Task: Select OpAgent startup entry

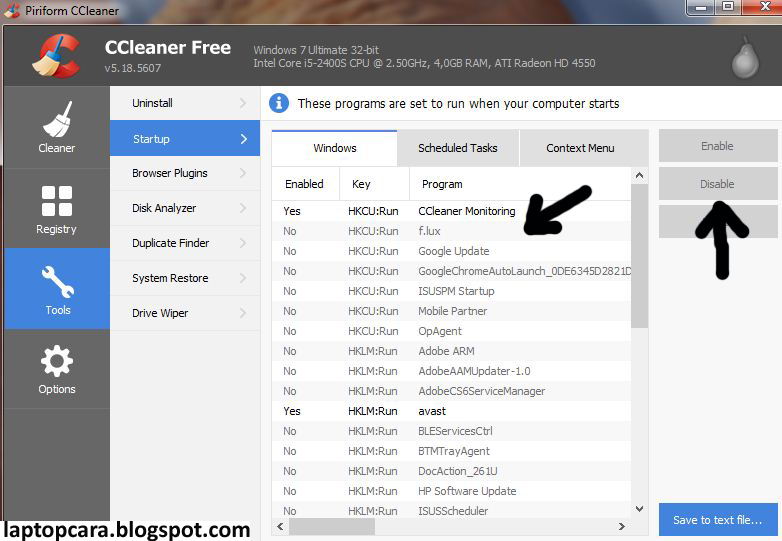Action: [x=451, y=331]
